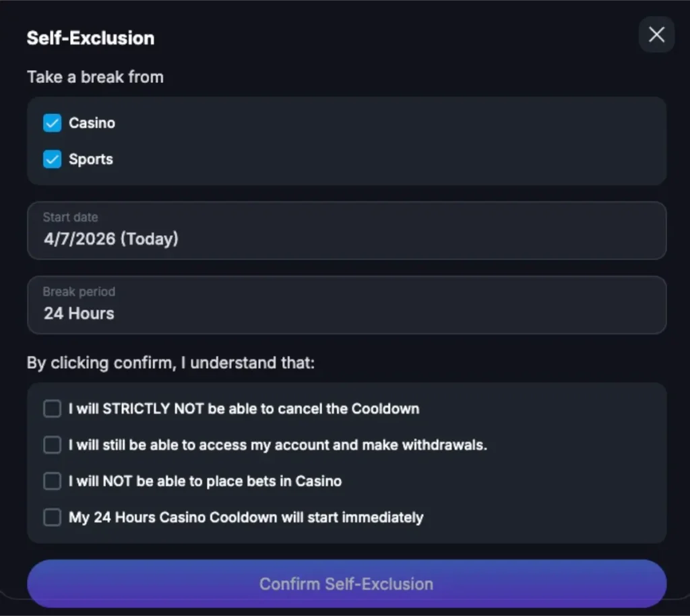Check 'I will NOT be able to place bets in Casino'
This screenshot has height=616, width=690.
(52, 481)
